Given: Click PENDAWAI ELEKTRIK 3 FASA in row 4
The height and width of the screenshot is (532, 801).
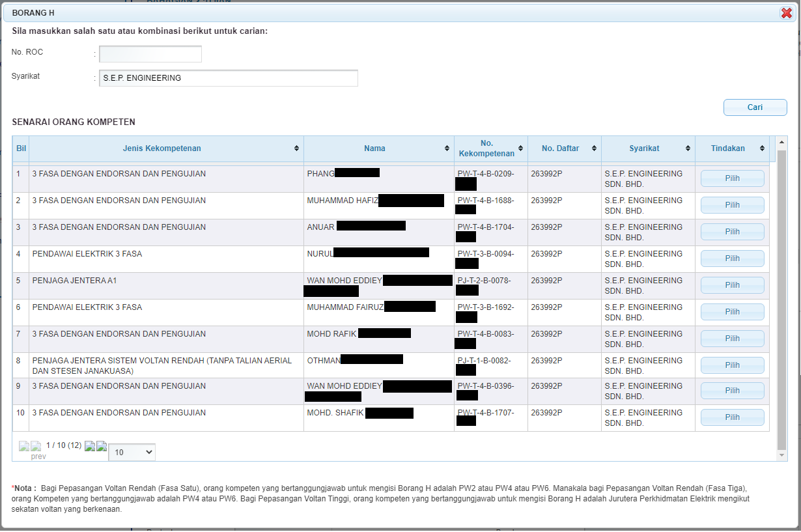Looking at the screenshot, I should click(x=87, y=254).
